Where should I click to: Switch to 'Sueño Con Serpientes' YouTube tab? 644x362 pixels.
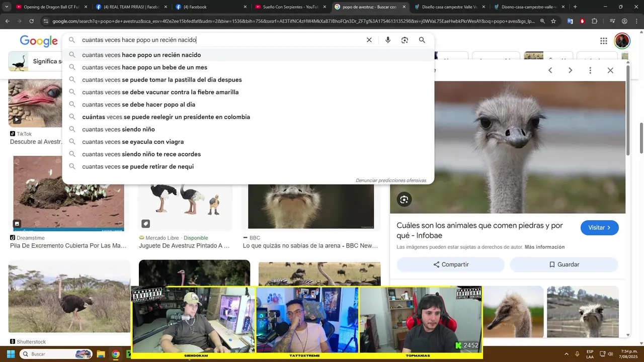pos(291,7)
